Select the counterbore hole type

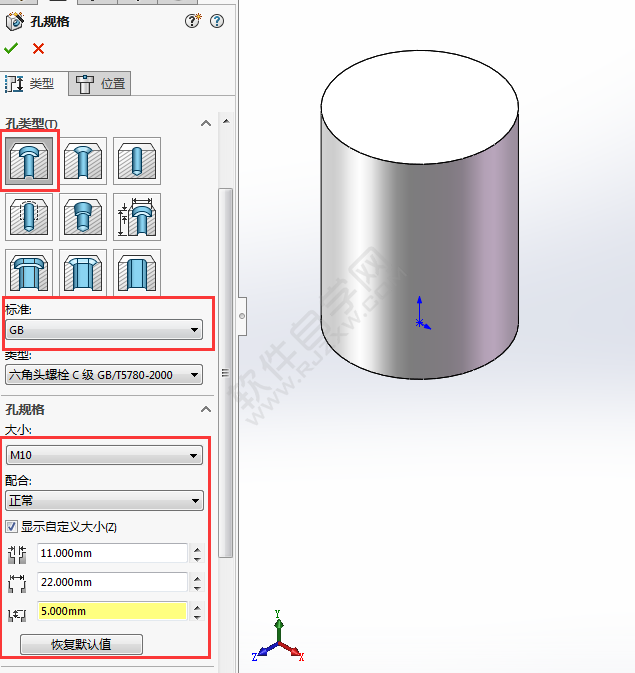pos(29,161)
